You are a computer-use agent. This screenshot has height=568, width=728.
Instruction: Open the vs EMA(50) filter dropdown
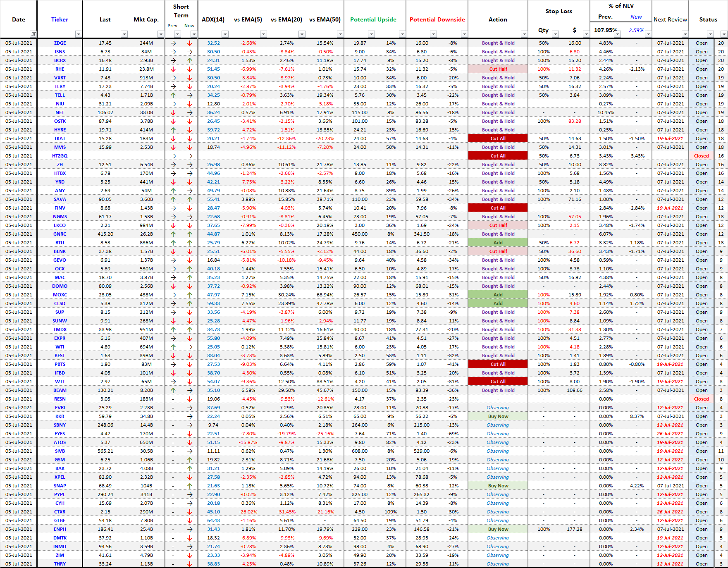[340, 34]
